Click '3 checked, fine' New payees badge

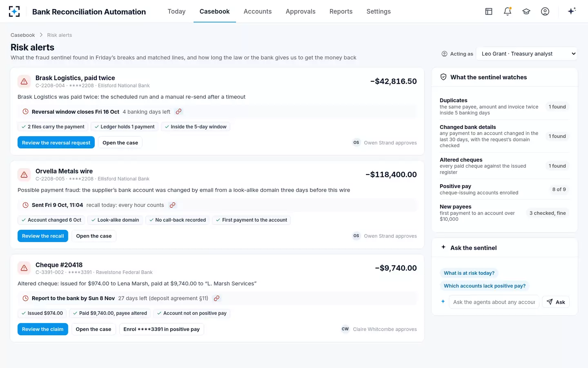pos(548,213)
